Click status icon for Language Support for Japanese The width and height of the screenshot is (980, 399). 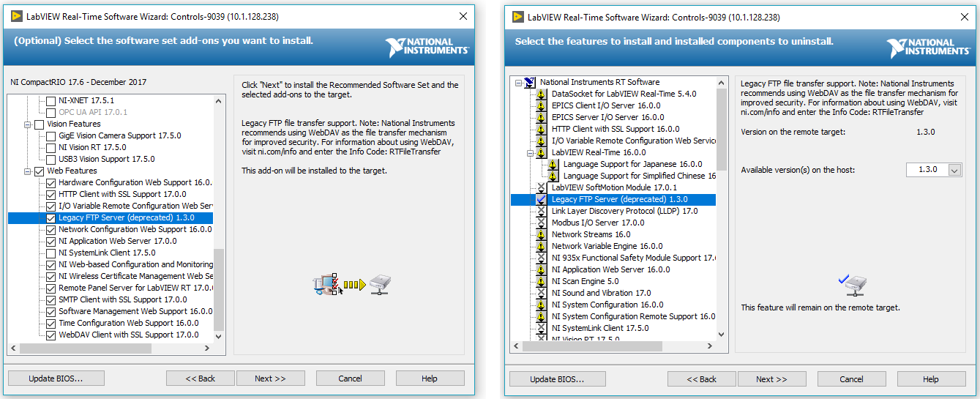pyautogui.click(x=553, y=164)
